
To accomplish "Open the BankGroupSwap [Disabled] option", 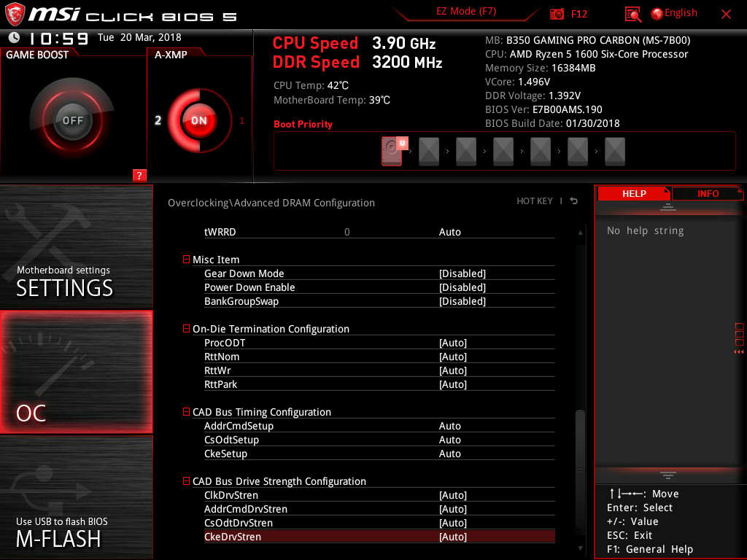I will point(462,301).
